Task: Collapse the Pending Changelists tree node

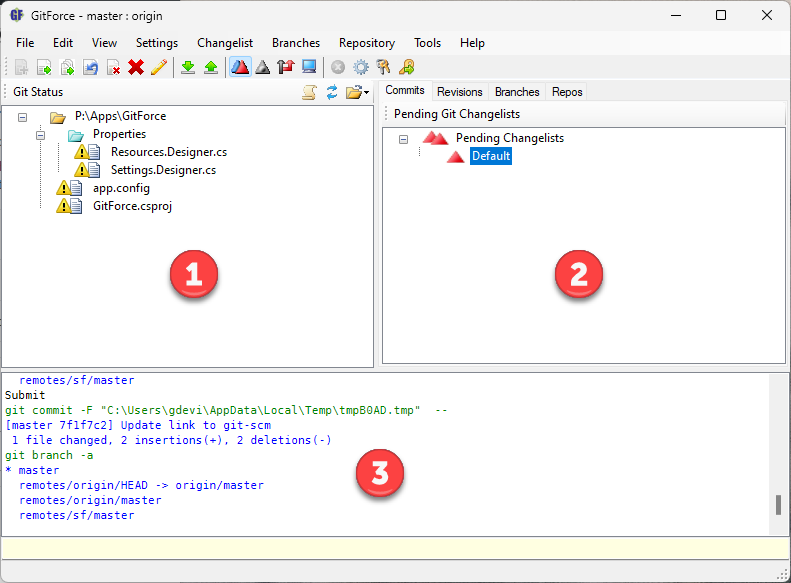Action: 404,139
